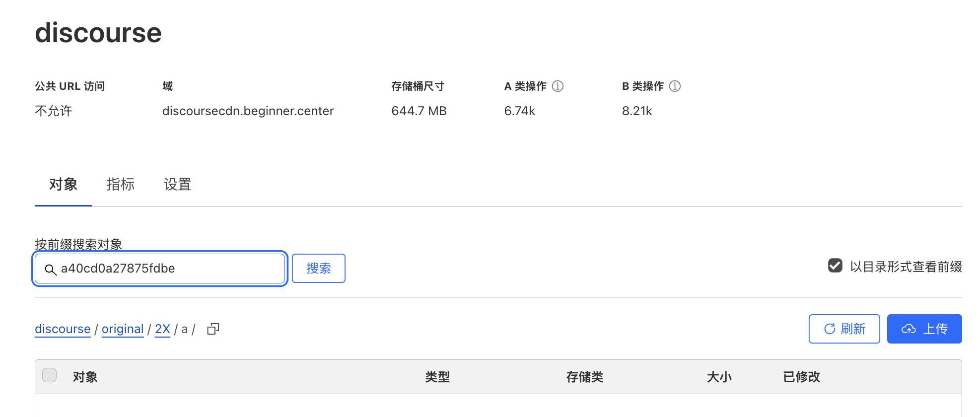Image resolution: width=980 pixels, height=417 pixels.
Task: Click the 大小 column header
Action: [719, 377]
